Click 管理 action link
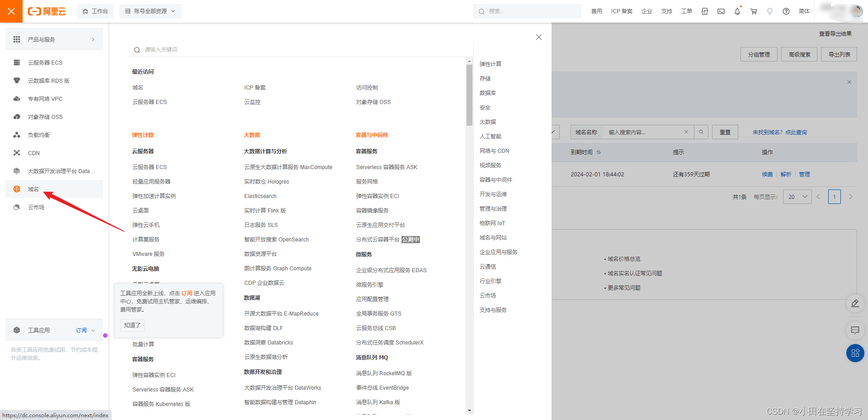This screenshot has height=420, width=868. click(804, 175)
